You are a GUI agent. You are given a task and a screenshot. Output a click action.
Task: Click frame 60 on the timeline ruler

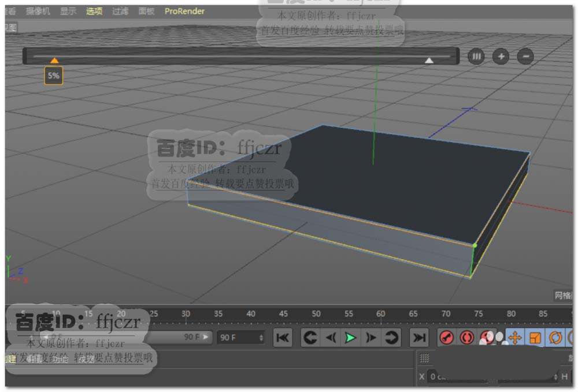pos(381,313)
